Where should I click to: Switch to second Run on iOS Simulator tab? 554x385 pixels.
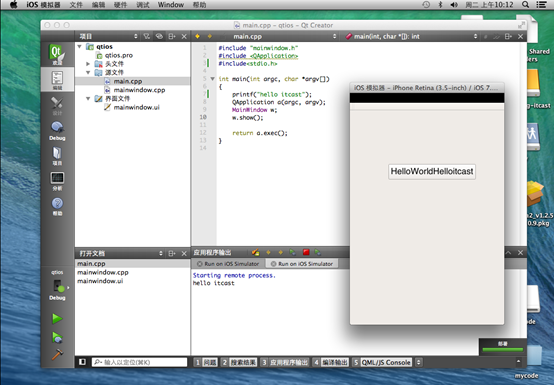click(x=302, y=264)
